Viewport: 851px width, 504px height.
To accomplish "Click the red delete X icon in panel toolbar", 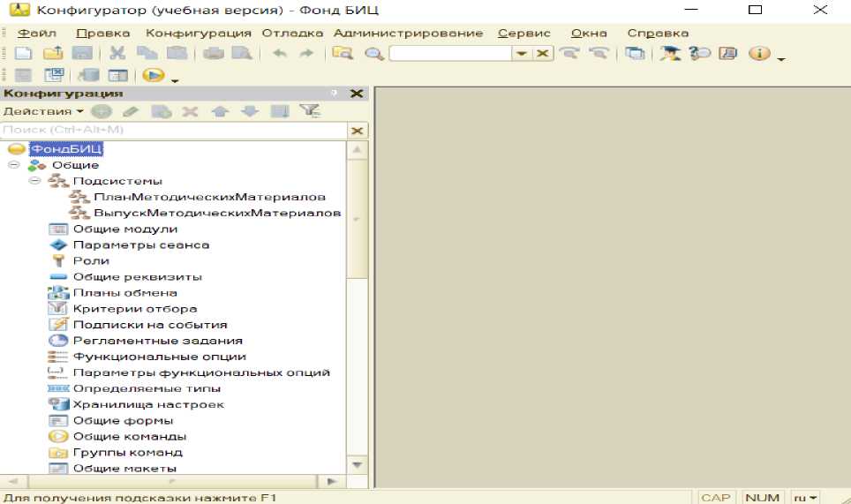I will click(190, 111).
